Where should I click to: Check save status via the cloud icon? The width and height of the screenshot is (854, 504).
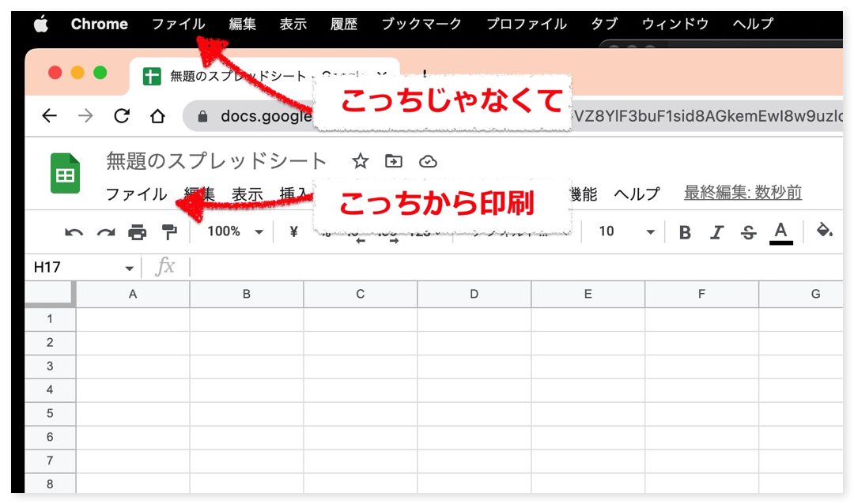(427, 161)
